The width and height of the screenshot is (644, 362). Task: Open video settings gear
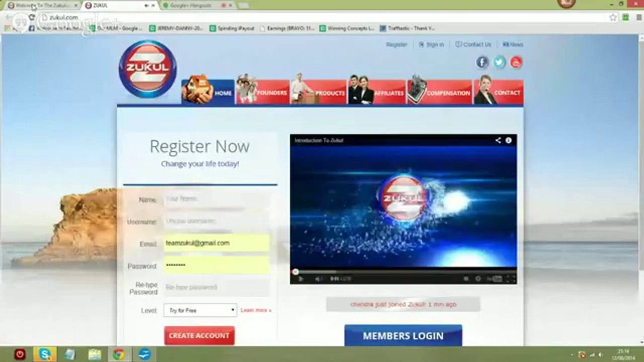click(477, 279)
